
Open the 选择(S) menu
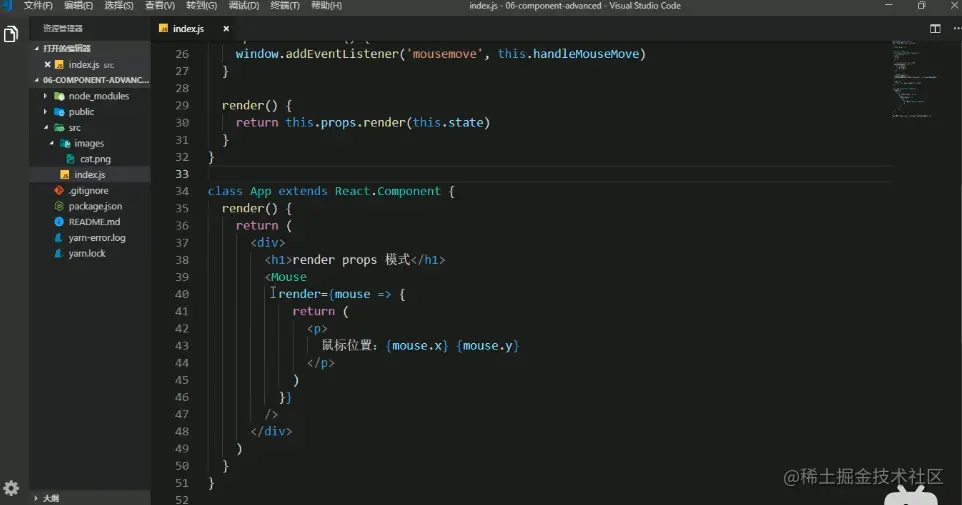[119, 6]
